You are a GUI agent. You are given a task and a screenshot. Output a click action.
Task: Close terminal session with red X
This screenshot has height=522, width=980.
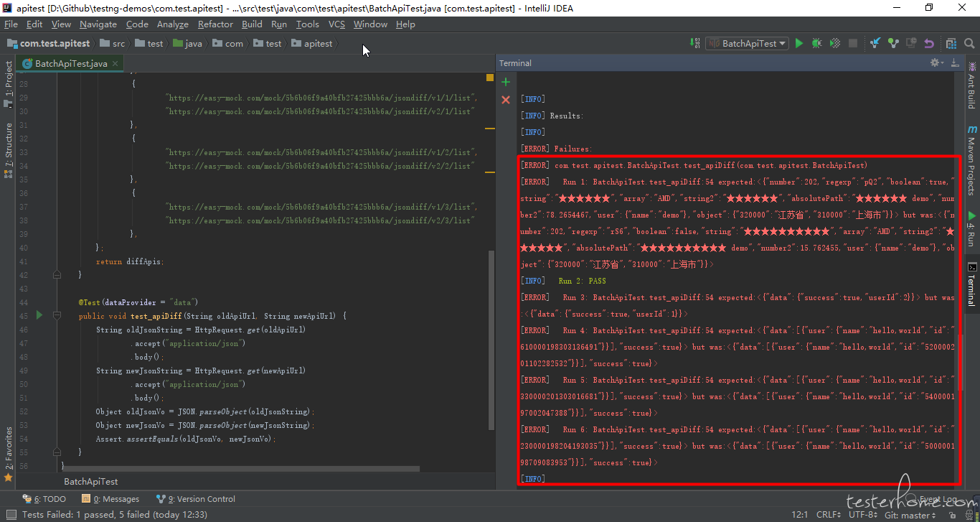coord(506,100)
